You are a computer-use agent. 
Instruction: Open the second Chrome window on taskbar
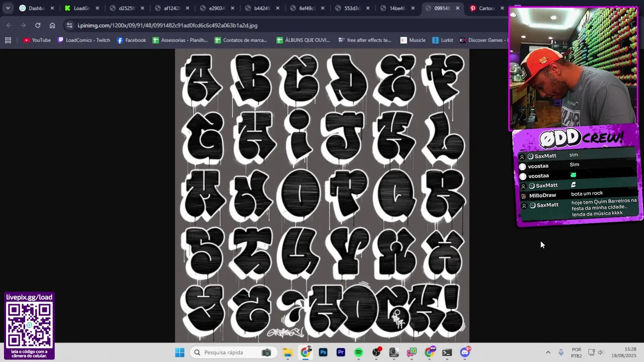(429, 352)
